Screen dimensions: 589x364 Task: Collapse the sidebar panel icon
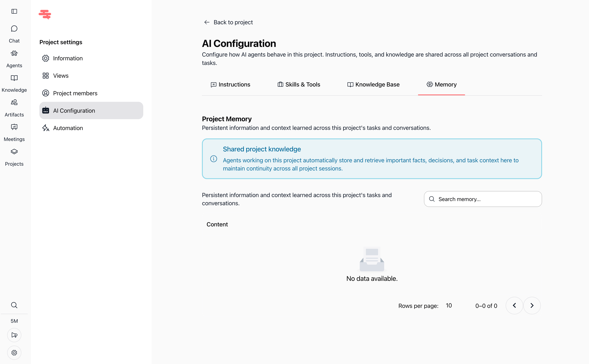(x=14, y=11)
